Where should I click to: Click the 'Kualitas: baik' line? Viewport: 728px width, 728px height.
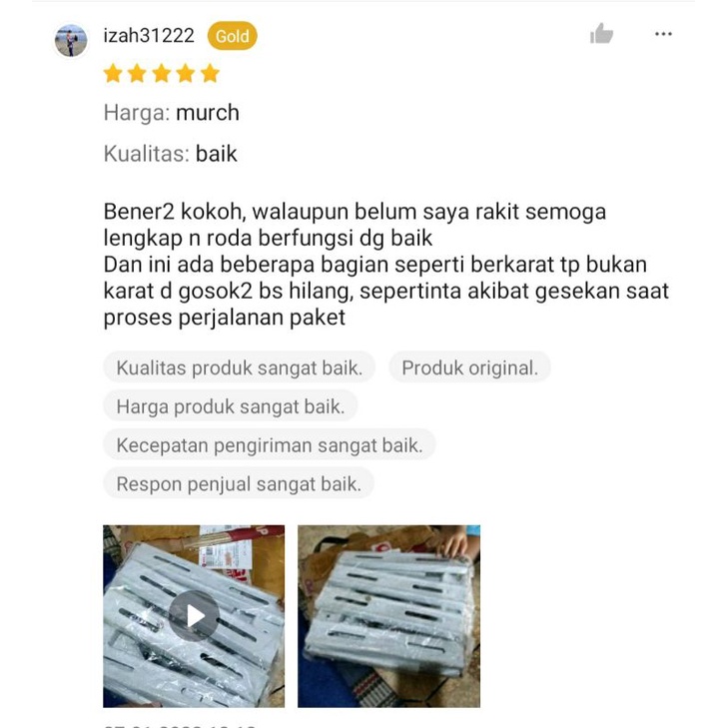[x=170, y=154]
